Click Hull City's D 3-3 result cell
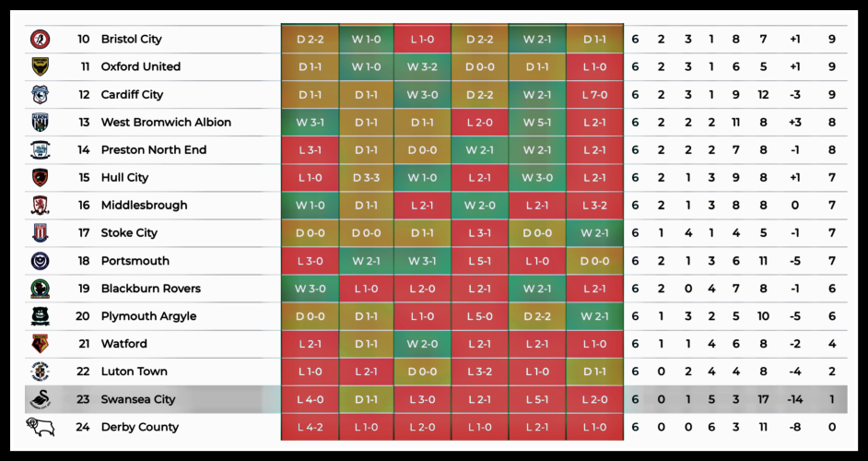Viewport: 868px width, 461px height. (366, 178)
